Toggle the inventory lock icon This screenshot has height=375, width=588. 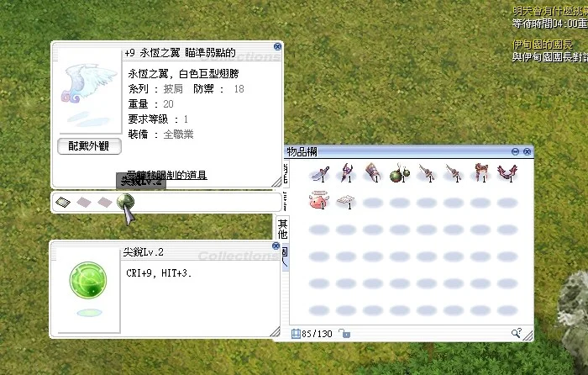pyautogui.click(x=344, y=333)
